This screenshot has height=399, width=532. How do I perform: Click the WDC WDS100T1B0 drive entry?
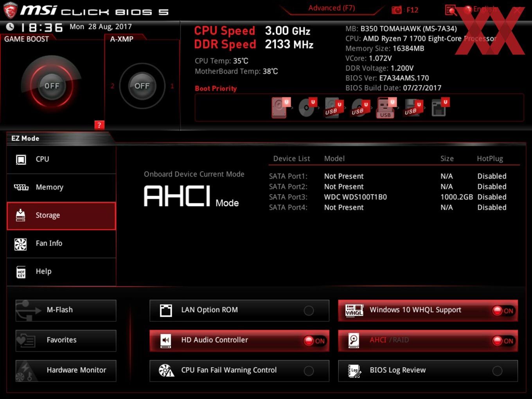pos(355,197)
